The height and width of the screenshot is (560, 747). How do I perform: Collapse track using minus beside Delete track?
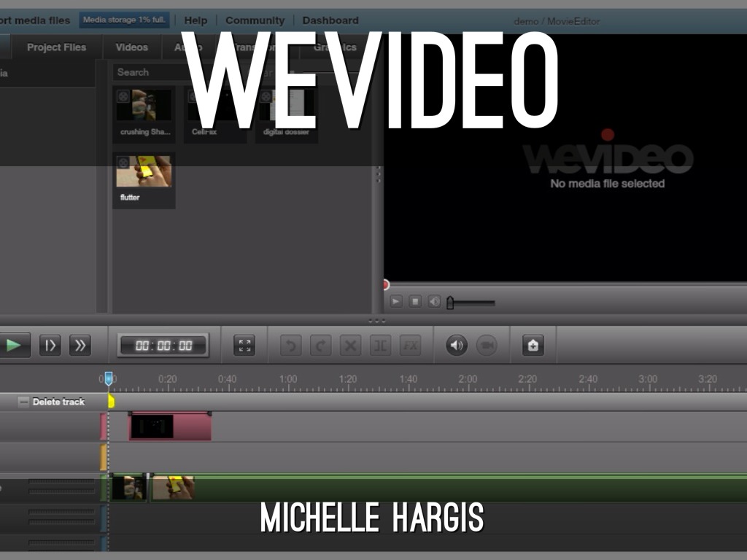pyautogui.click(x=24, y=402)
